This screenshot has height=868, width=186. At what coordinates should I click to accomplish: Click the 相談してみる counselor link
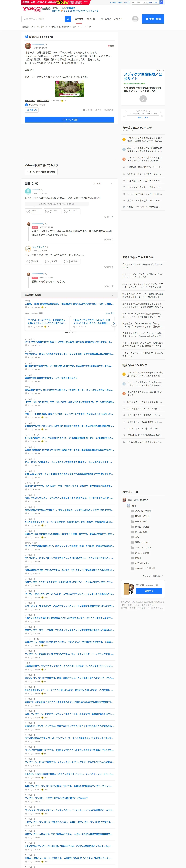tap(143, 118)
